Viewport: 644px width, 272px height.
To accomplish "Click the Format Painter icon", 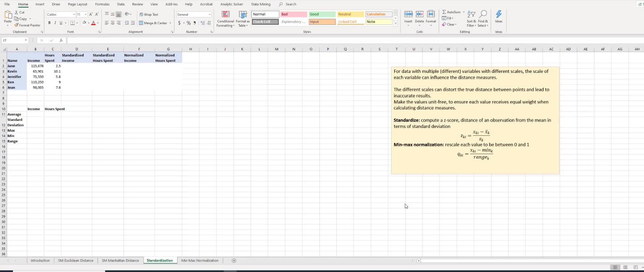I will 16,25.
